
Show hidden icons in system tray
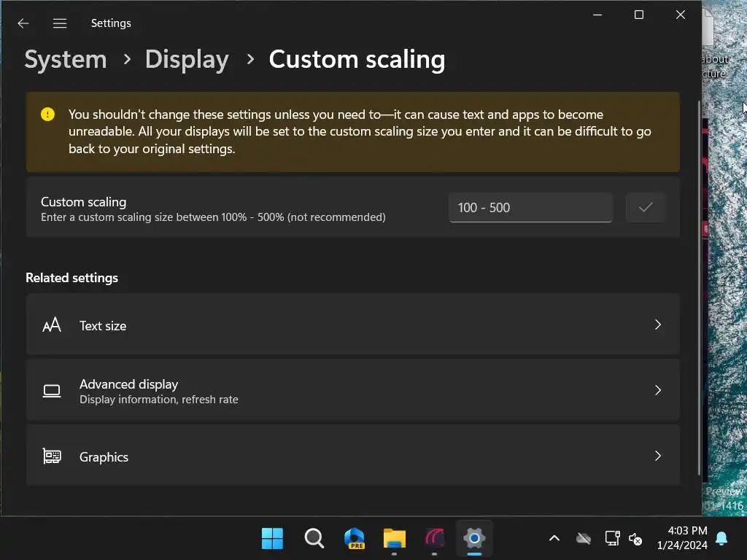[x=554, y=539]
